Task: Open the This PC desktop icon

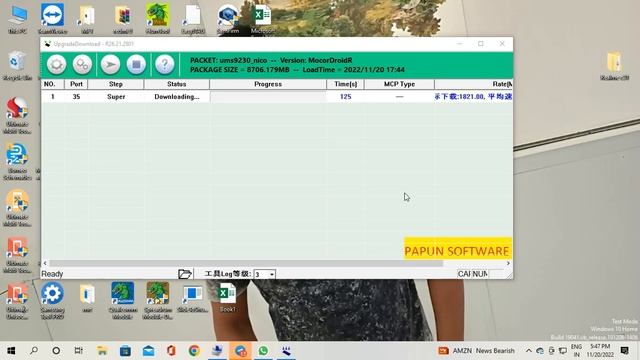Action: click(x=18, y=19)
